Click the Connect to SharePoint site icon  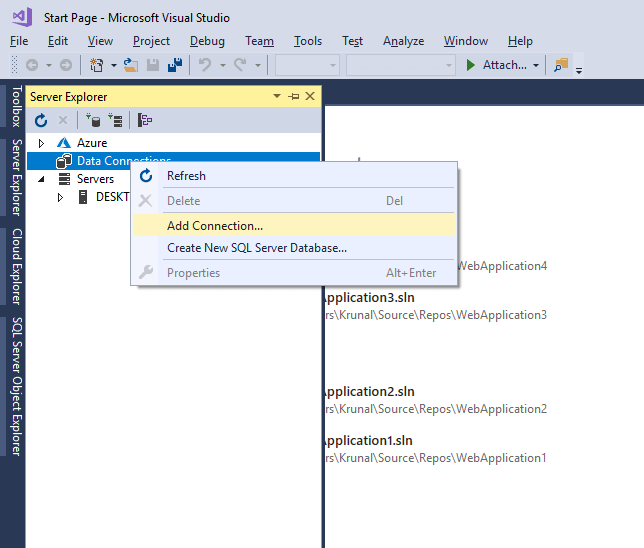(145, 120)
